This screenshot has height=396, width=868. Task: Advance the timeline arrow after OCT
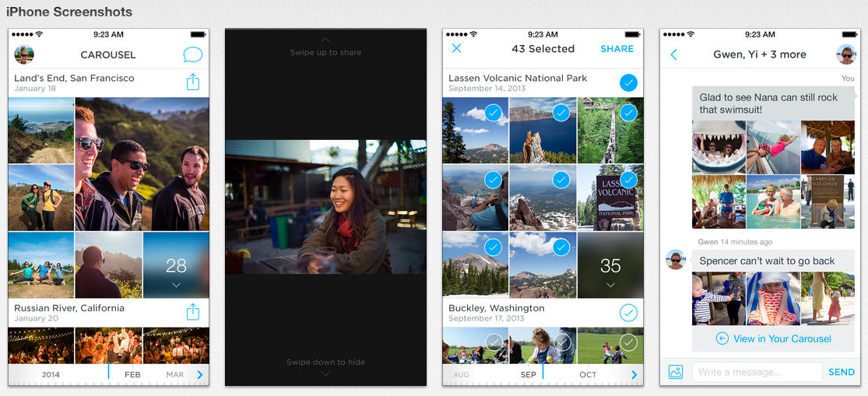[x=634, y=375]
